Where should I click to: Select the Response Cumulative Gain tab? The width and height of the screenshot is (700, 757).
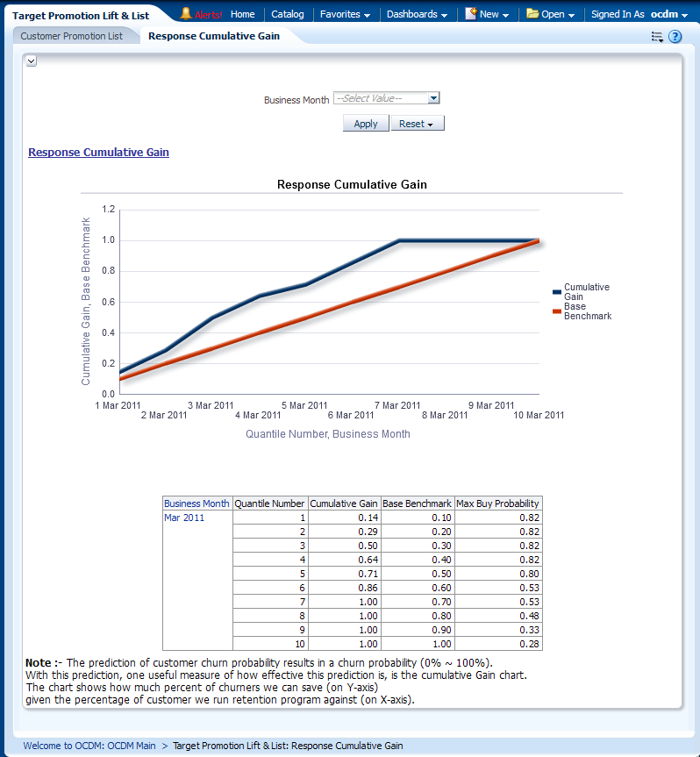tap(214, 36)
